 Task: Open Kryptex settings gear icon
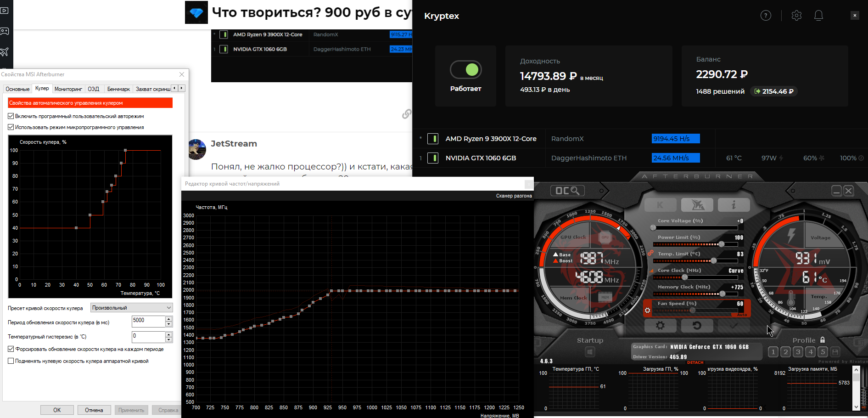pyautogui.click(x=796, y=16)
